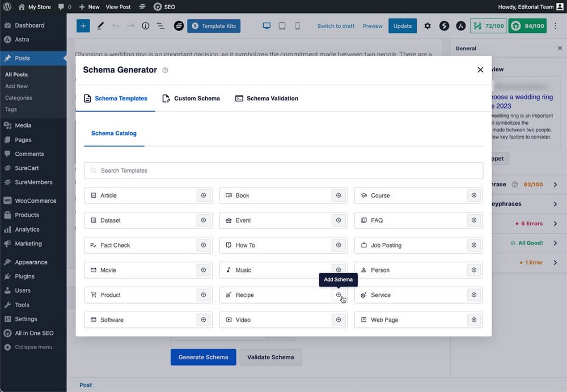Open the settings gear in toolbar
This screenshot has height=392, width=567.
coord(428,26)
